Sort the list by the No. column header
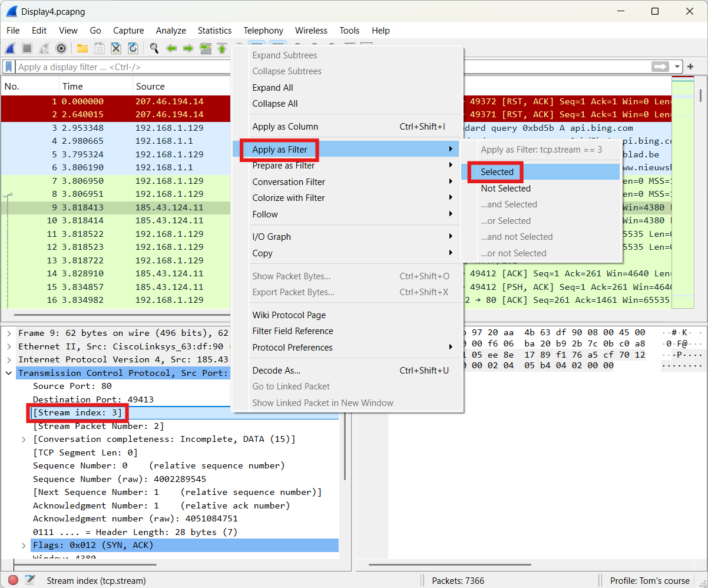708x588 pixels. [x=29, y=86]
